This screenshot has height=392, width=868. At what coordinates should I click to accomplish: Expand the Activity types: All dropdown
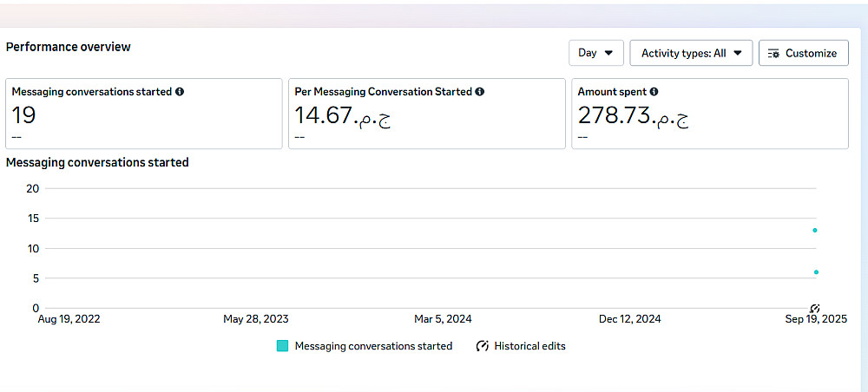pyautogui.click(x=691, y=53)
